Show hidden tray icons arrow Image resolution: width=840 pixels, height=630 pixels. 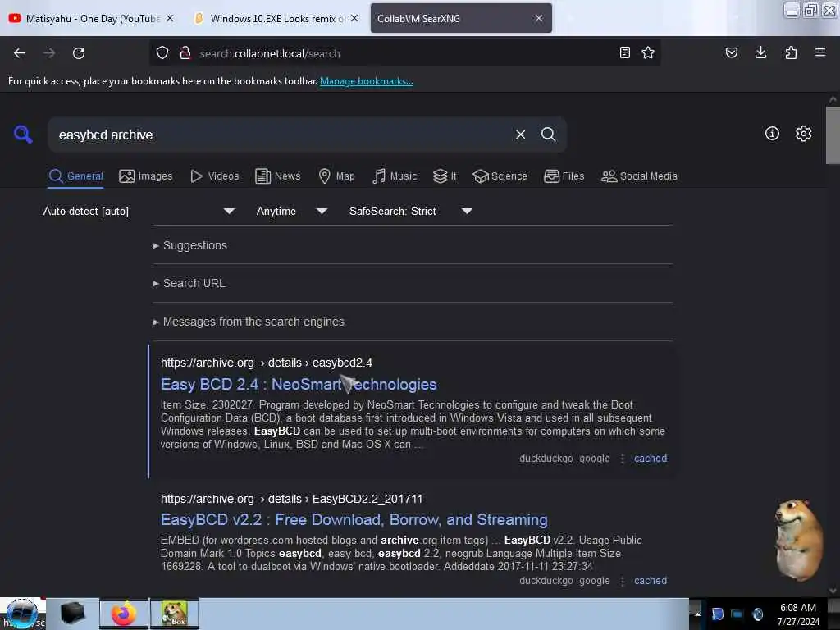point(697,614)
